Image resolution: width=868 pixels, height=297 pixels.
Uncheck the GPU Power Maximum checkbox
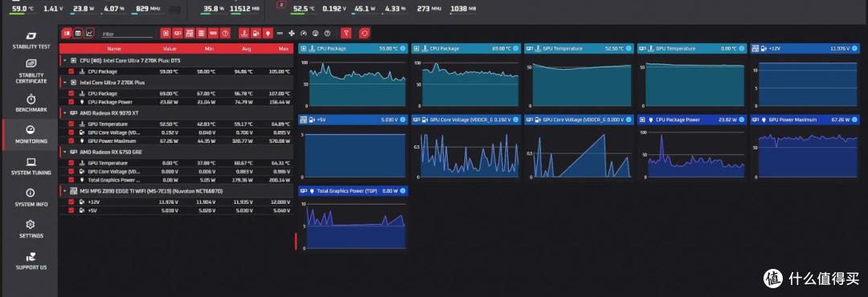click(71, 140)
